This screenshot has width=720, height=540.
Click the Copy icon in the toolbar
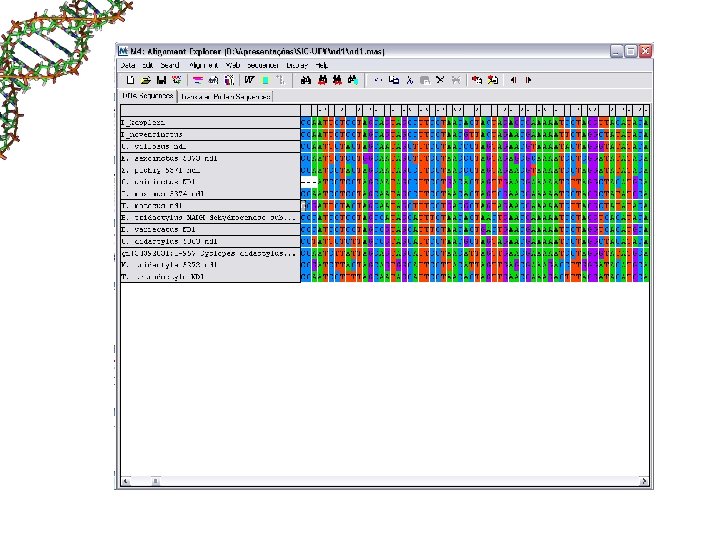[x=394, y=80]
